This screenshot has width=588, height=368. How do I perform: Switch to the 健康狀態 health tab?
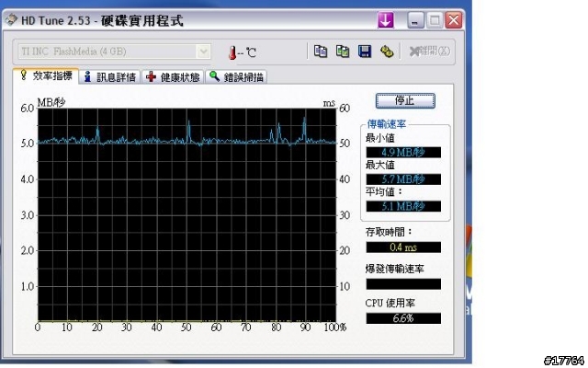pos(173,77)
